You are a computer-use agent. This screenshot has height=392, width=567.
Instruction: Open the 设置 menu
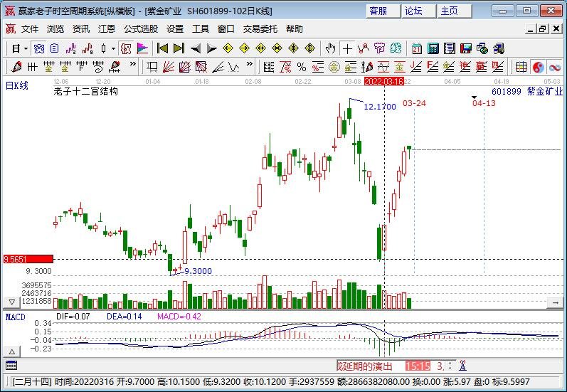tap(175, 29)
